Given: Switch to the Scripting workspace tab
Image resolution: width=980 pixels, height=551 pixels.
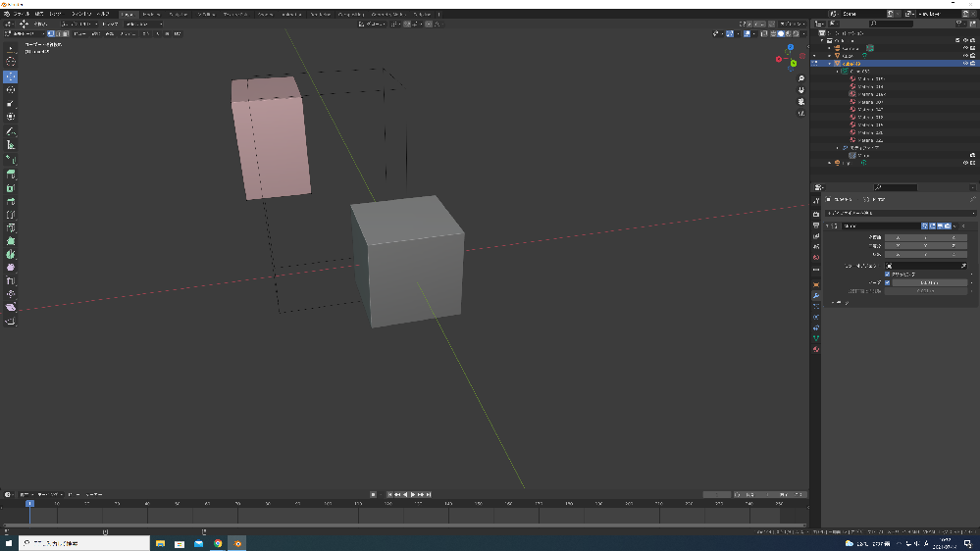Looking at the screenshot, I should (422, 14).
